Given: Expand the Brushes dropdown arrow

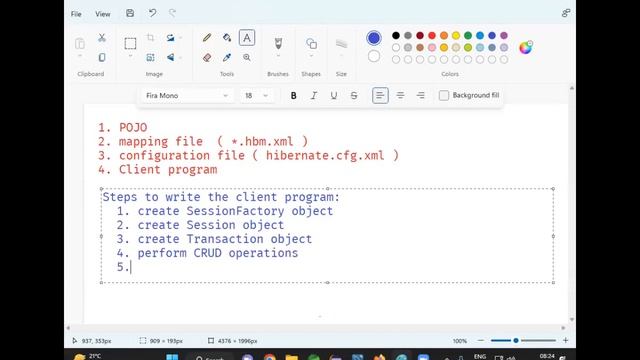Looking at the screenshot, I should tap(278, 56).
